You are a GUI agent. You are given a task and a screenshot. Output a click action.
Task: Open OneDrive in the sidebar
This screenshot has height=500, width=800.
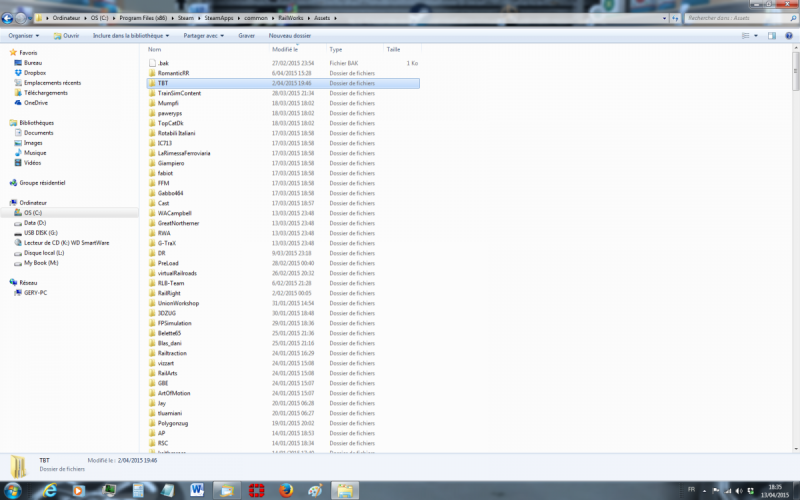(x=36, y=103)
